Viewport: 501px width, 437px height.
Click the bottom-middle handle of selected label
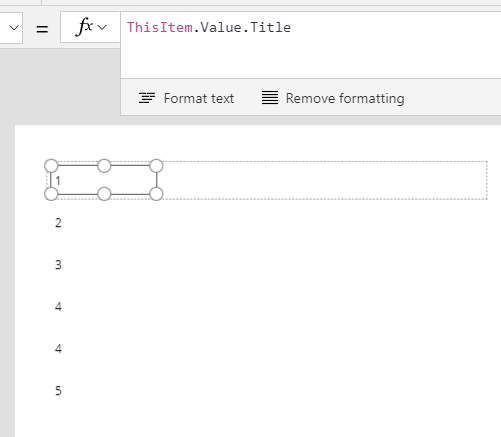click(x=104, y=194)
